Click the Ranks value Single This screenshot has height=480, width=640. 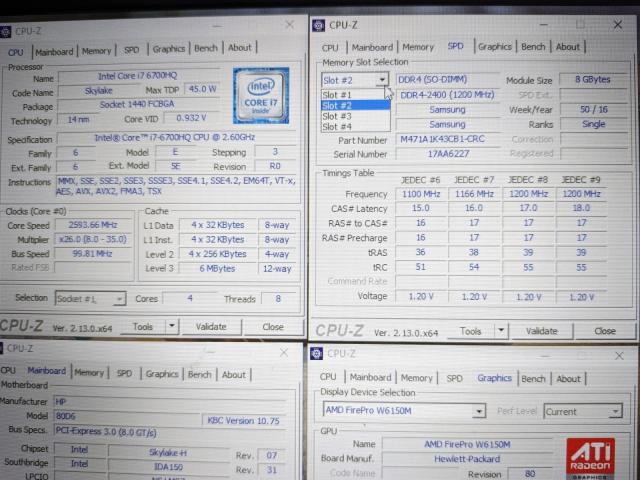point(593,124)
